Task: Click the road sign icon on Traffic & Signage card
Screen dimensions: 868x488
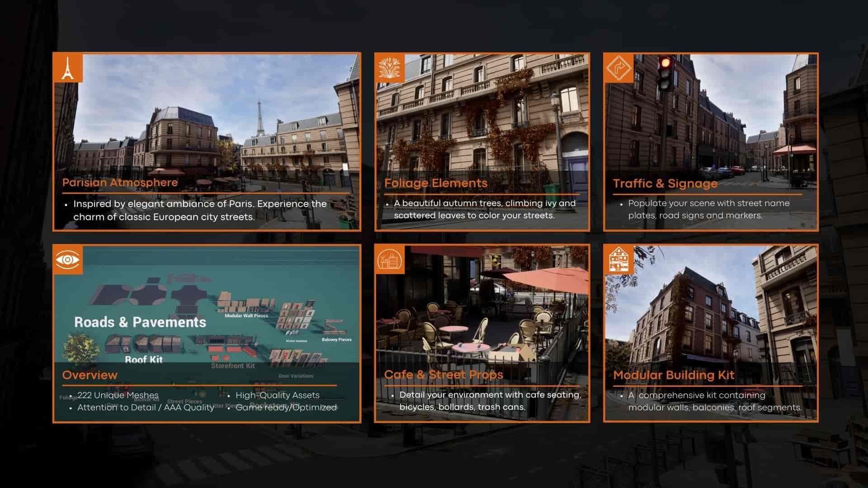Action: [619, 68]
